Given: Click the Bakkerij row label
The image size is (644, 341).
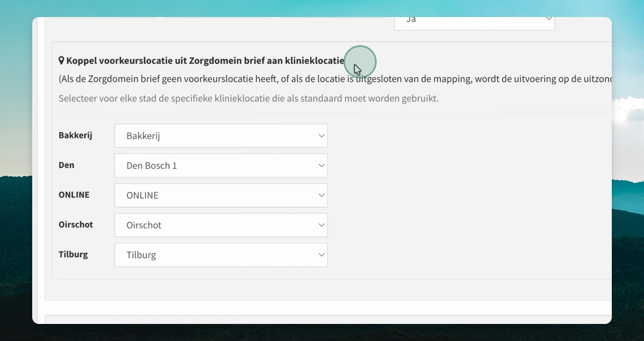Looking at the screenshot, I should click(75, 135).
